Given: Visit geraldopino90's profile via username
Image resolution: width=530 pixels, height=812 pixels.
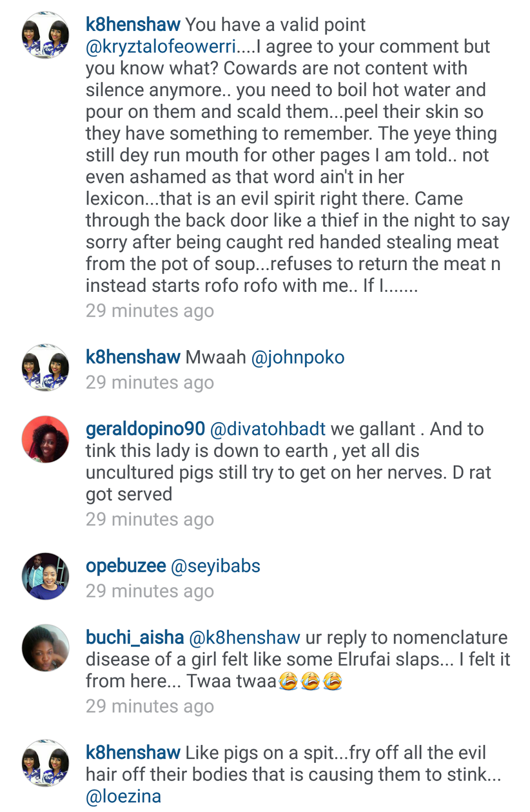Looking at the screenshot, I should pyautogui.click(x=145, y=429).
